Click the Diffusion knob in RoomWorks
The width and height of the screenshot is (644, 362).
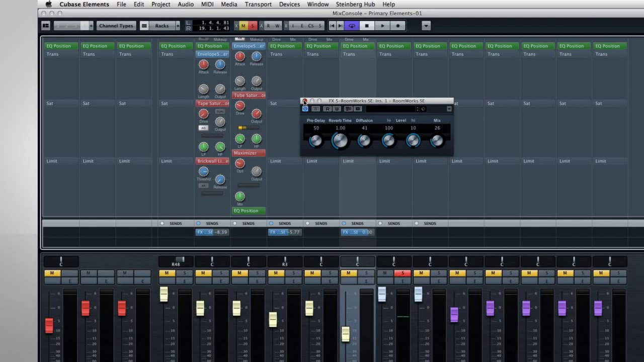(364, 141)
